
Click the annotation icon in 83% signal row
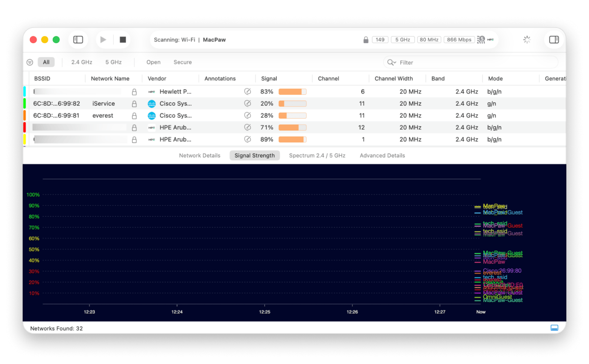(x=248, y=91)
